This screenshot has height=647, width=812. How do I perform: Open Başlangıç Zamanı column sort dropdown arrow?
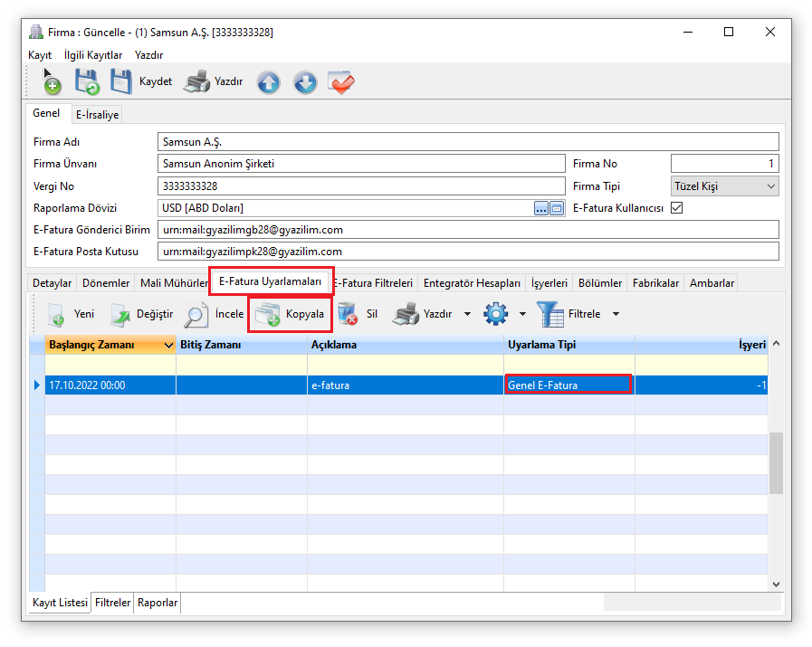point(168,346)
